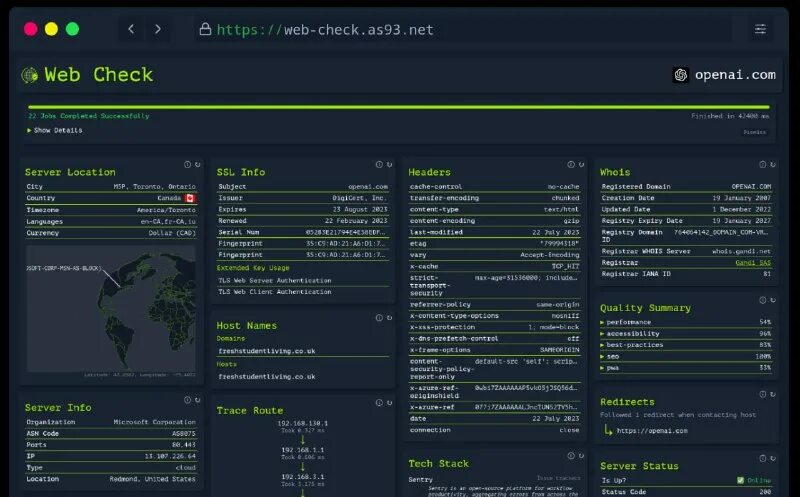Open the Gandi SAS registrar link
The image size is (800, 497).
(x=753, y=262)
